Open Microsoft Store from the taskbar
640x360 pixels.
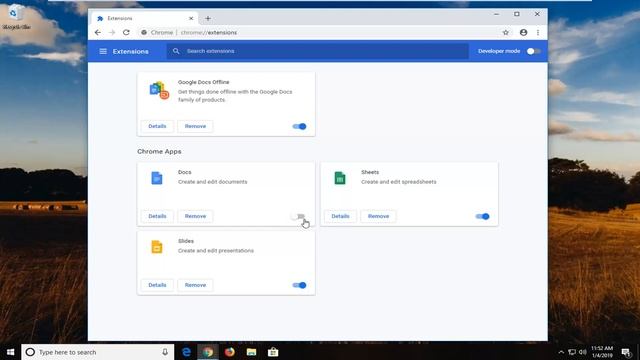tap(273, 352)
